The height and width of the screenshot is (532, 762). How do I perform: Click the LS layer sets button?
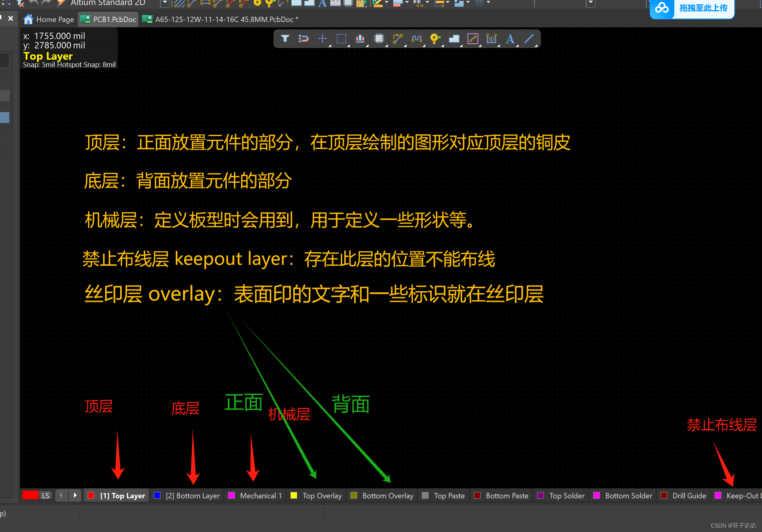[x=46, y=495]
